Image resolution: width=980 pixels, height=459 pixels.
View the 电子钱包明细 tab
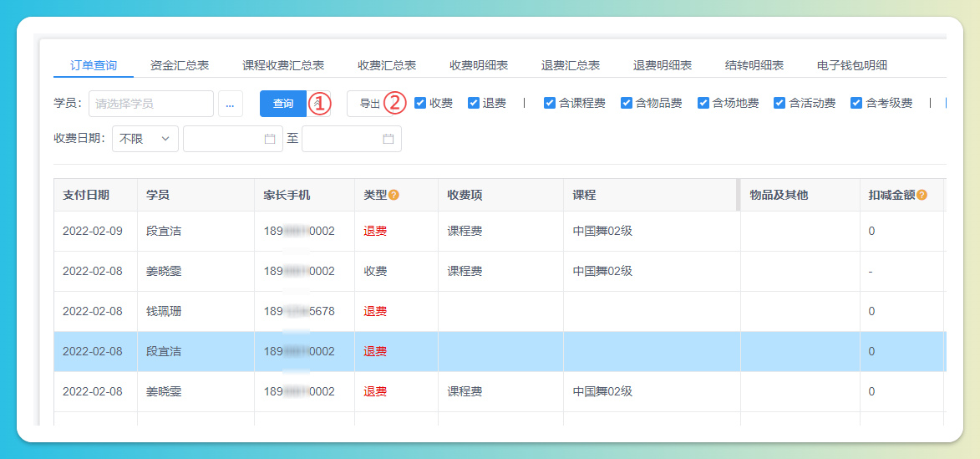(852, 66)
